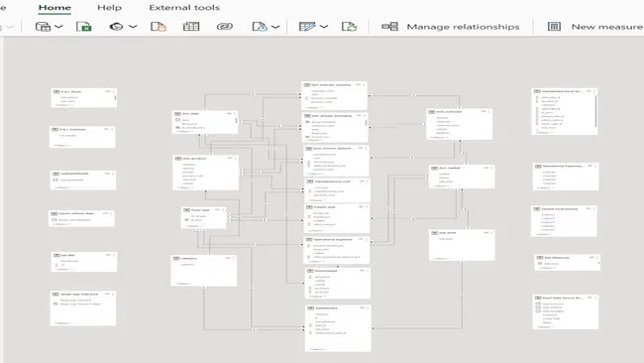Open more options on P & L Rows table
The image size is (644, 363).
[x=114, y=91]
